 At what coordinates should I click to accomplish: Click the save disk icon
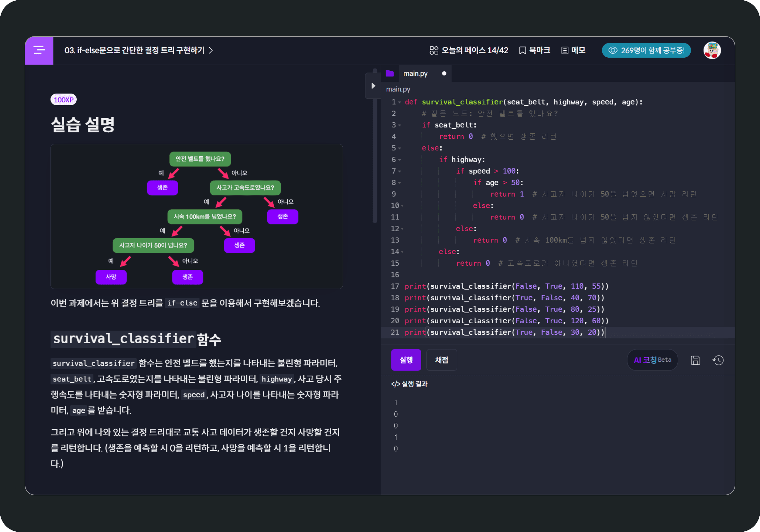695,360
